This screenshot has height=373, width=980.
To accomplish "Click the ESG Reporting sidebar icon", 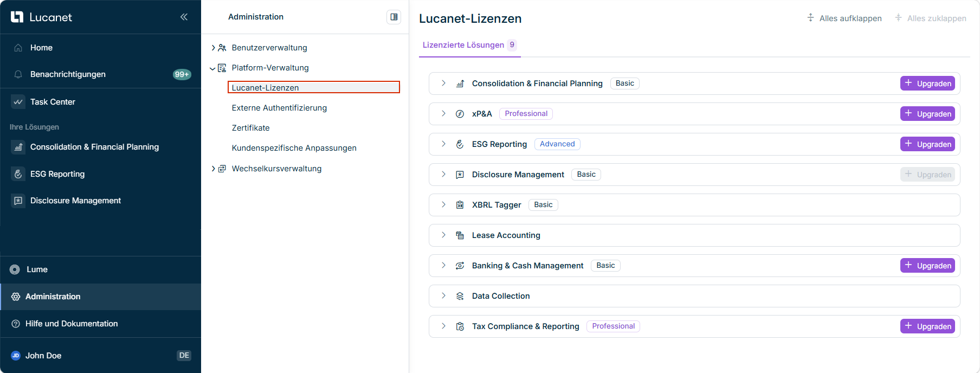I will coord(18,174).
